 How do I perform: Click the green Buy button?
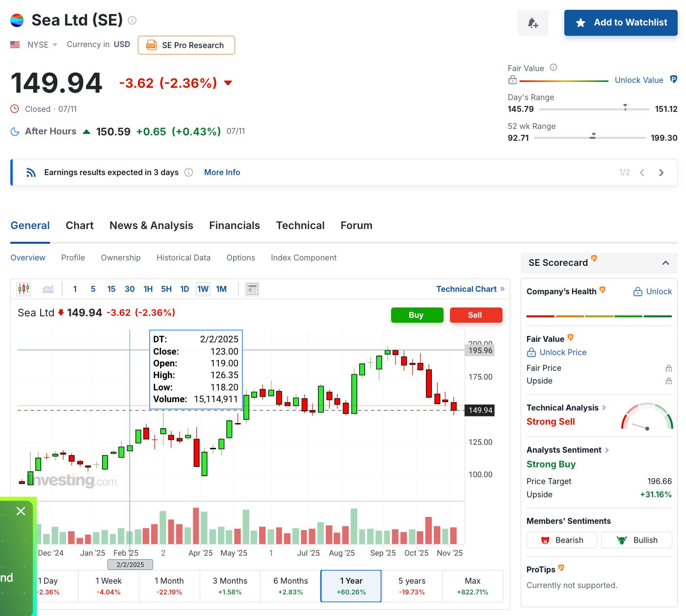[x=417, y=315]
